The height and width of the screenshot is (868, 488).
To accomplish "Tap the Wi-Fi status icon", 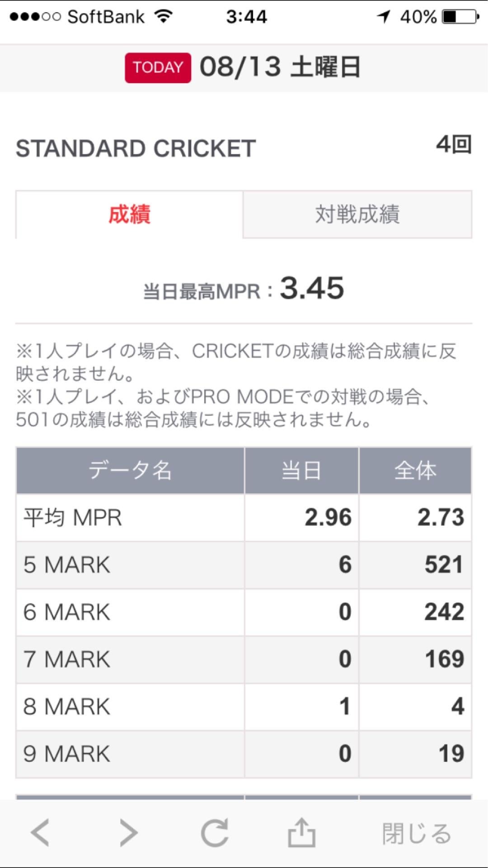I will [x=164, y=17].
